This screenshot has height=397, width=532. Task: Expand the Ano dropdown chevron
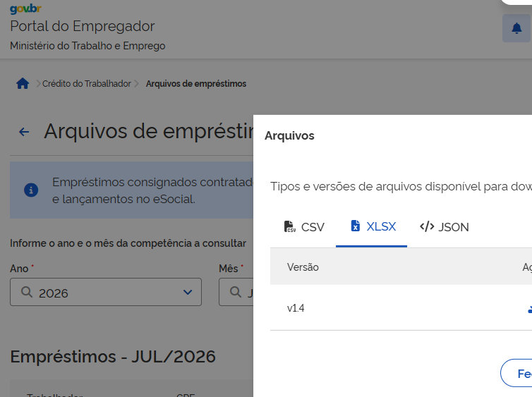click(188, 292)
